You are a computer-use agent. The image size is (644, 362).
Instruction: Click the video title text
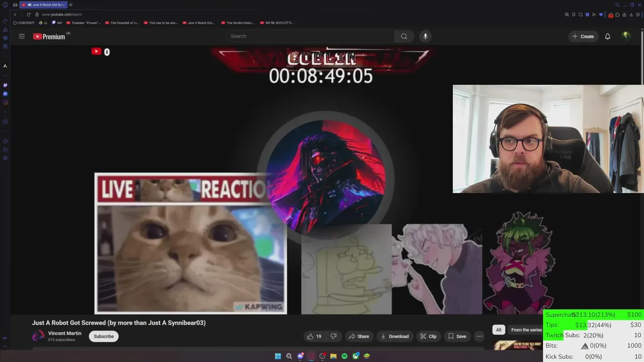click(x=119, y=323)
